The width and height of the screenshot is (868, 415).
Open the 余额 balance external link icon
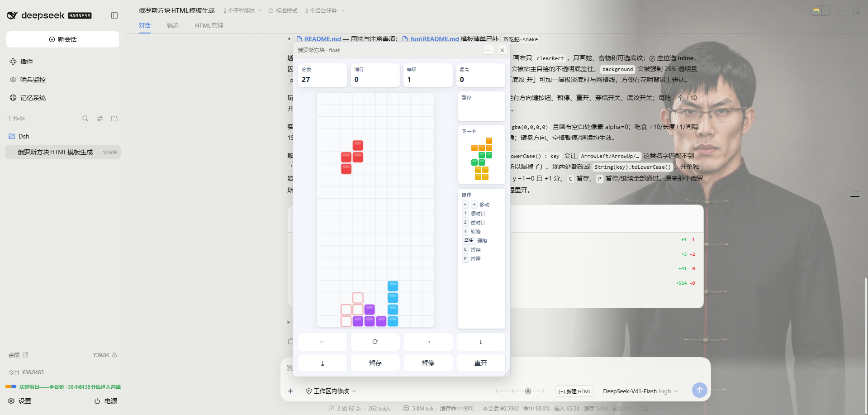point(25,355)
